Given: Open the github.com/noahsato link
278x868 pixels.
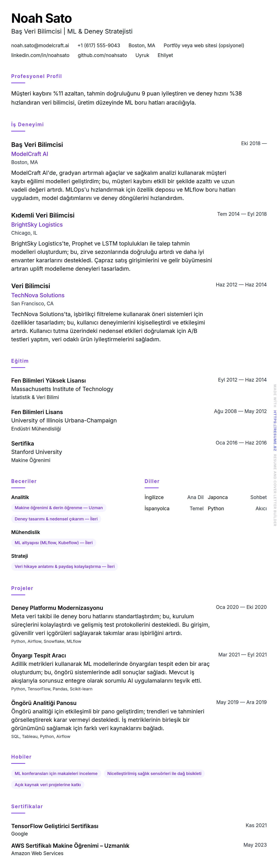Looking at the screenshot, I should (102, 55).
